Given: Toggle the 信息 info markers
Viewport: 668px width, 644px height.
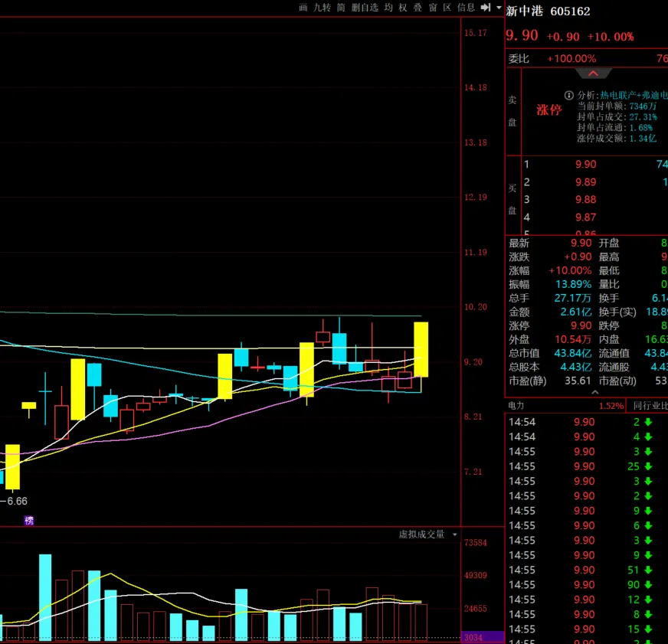Looking at the screenshot, I should (466, 7).
